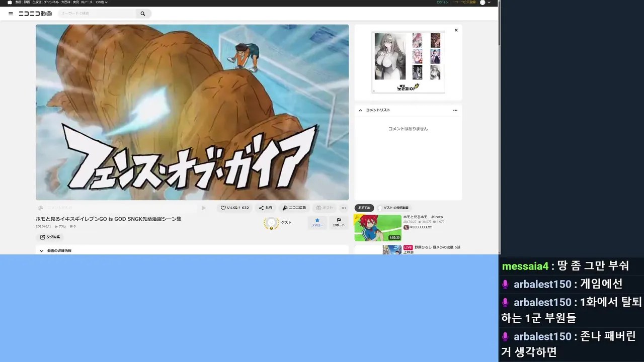The image size is (644, 362).
Task: Open 動画 in the top navigation bar
Action: (19, 3)
